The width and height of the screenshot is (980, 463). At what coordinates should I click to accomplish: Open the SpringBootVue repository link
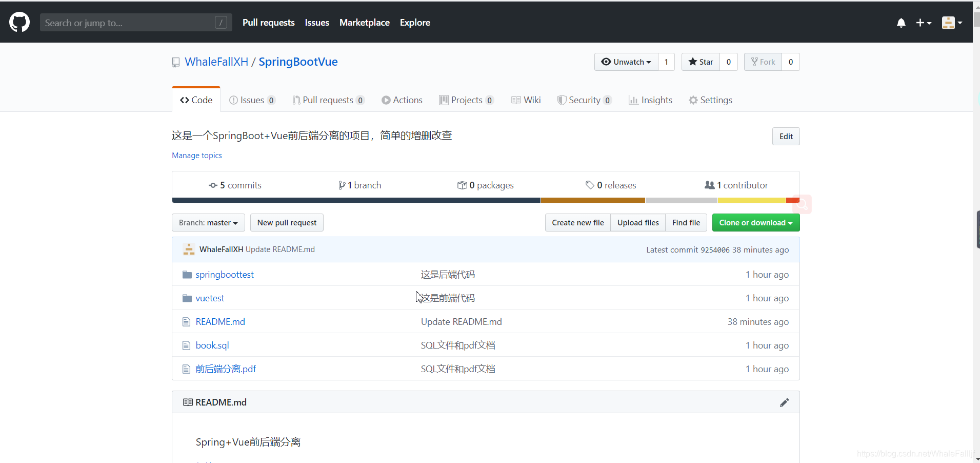tap(298, 62)
